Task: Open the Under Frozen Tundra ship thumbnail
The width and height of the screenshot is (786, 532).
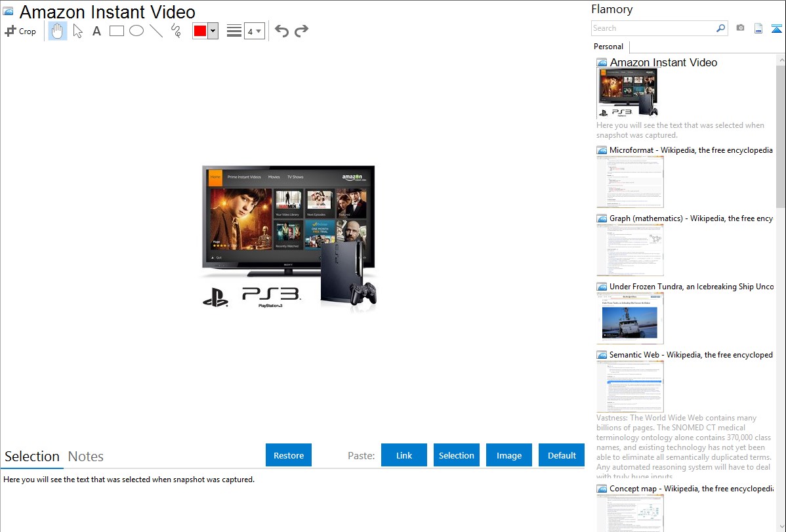Action: pyautogui.click(x=630, y=318)
